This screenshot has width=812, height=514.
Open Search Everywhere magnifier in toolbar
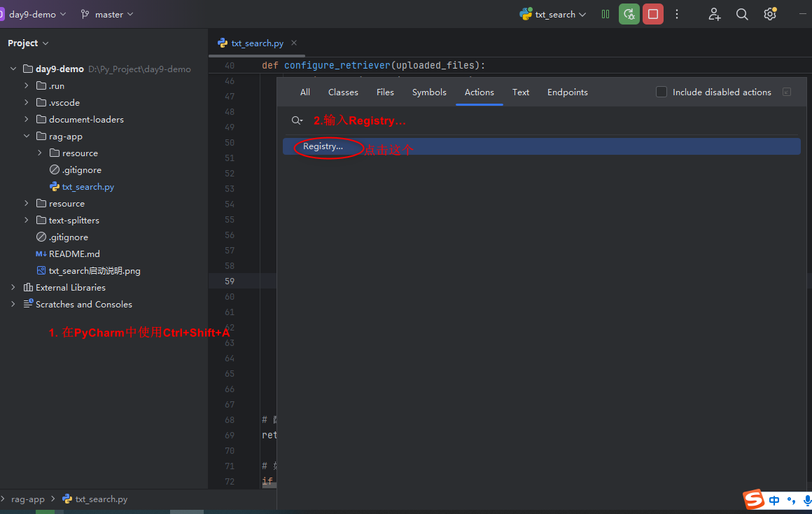[x=742, y=15]
